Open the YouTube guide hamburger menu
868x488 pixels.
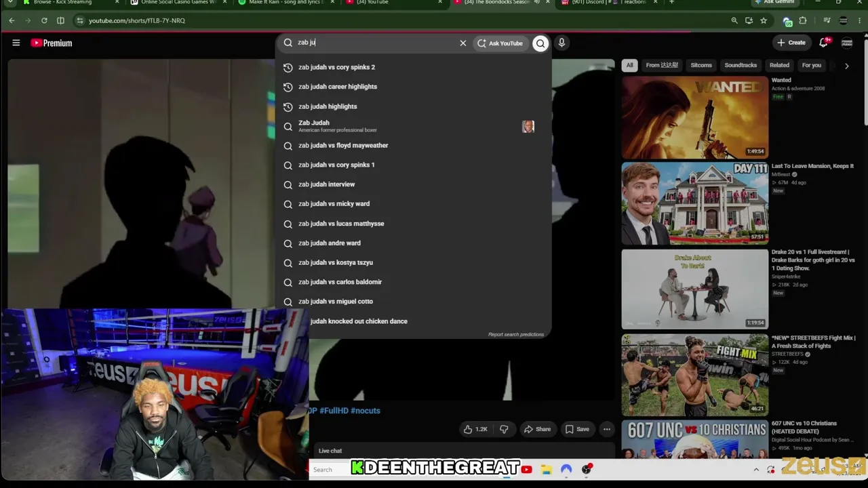(16, 43)
